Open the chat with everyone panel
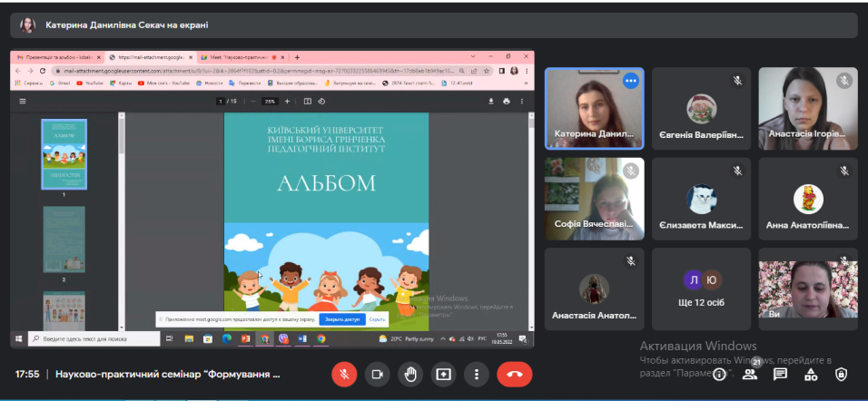 (x=780, y=374)
